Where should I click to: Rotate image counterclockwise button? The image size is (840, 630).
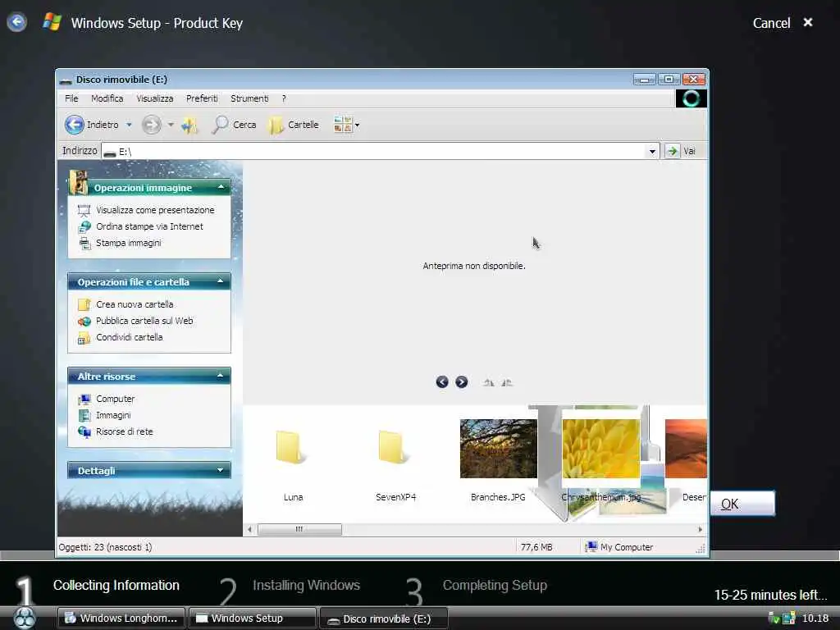[507, 382]
